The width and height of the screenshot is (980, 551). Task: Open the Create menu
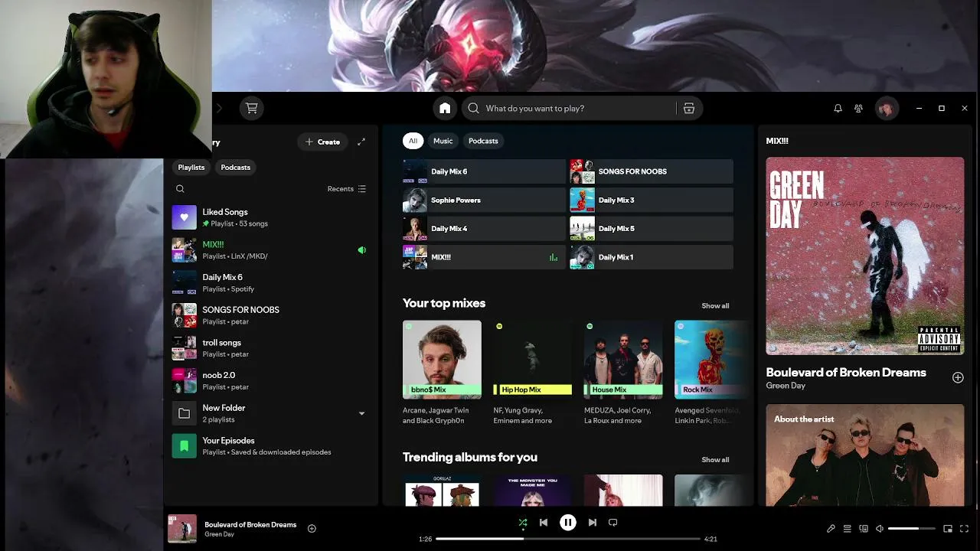[x=322, y=142]
